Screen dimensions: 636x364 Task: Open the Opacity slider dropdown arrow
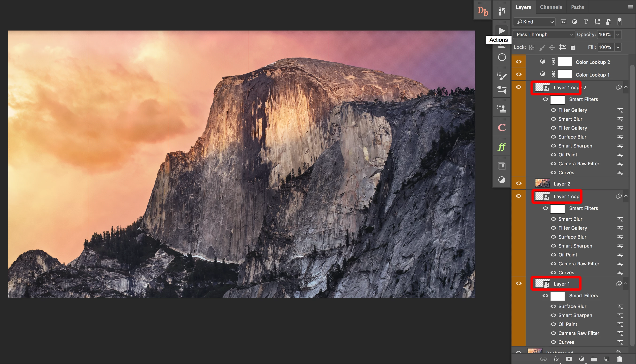(x=618, y=35)
